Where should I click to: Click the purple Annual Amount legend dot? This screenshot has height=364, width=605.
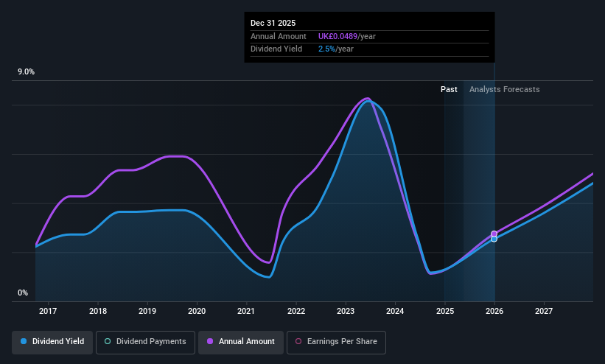[210, 342]
